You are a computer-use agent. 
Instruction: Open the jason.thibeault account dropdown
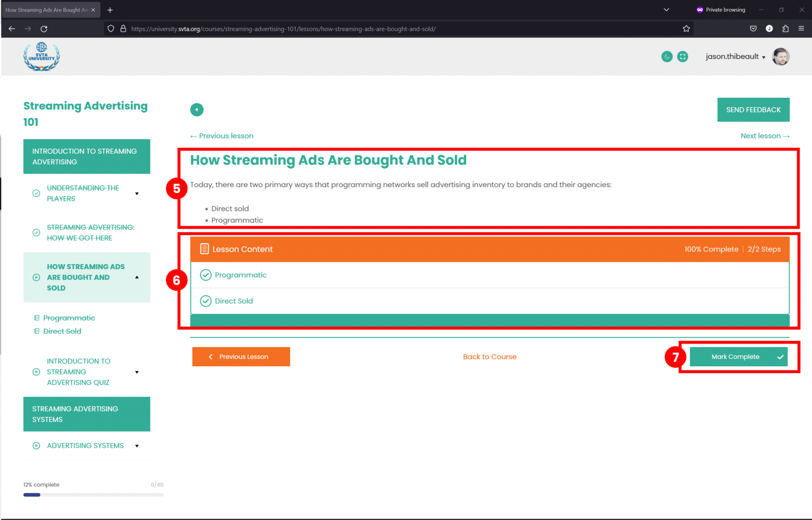[735, 57]
